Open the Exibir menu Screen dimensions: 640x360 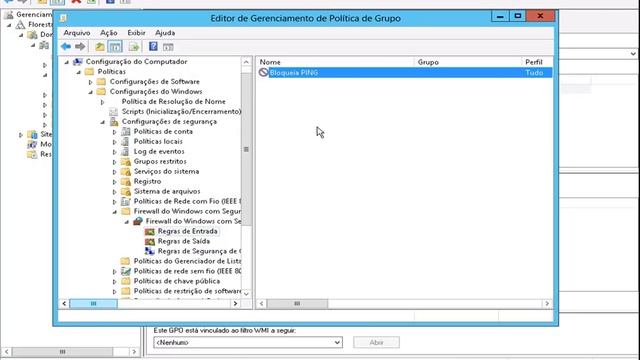[x=136, y=33]
